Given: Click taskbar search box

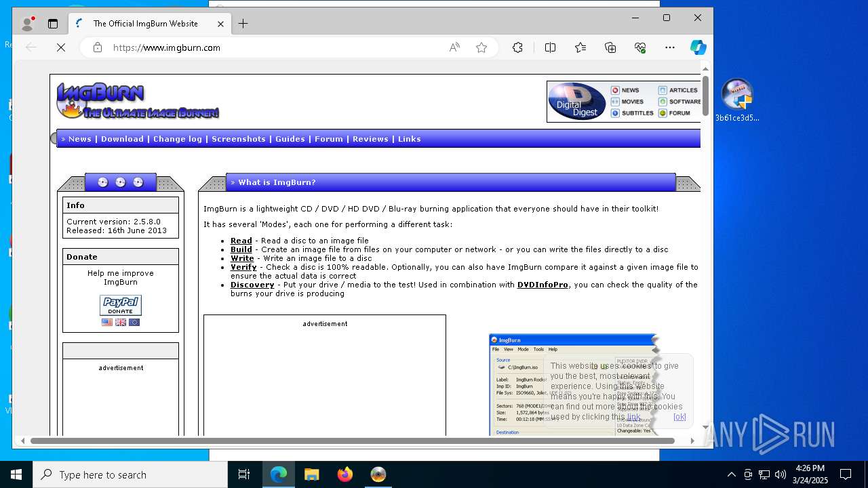Looking at the screenshot, I should click(x=130, y=474).
